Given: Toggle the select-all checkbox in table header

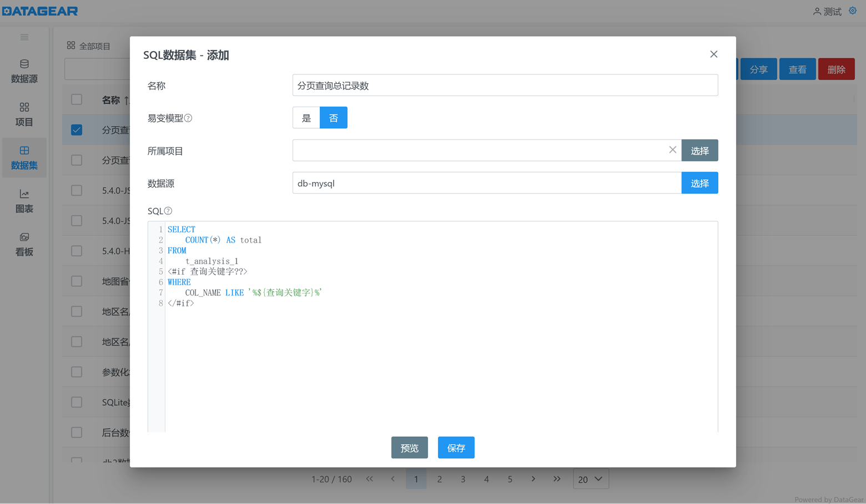Looking at the screenshot, I should (77, 99).
